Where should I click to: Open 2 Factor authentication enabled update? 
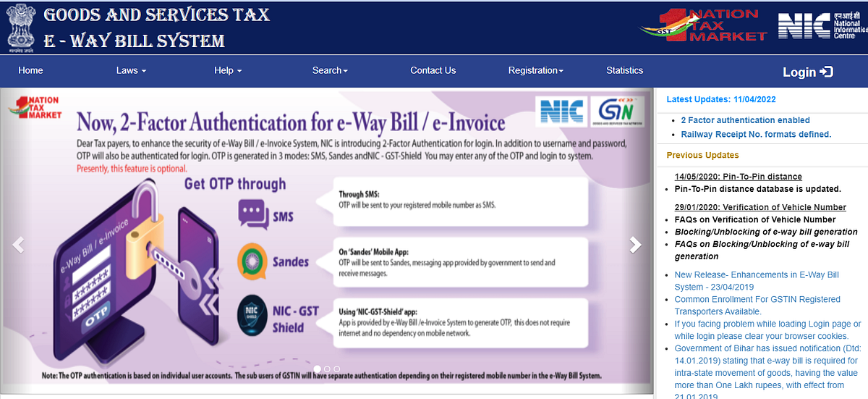click(x=745, y=120)
